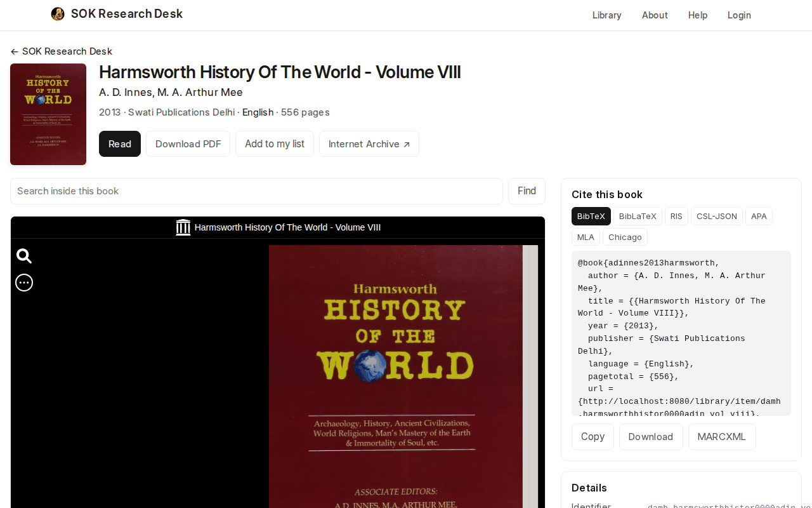Click the 'Cite this book' heading
812x508 pixels.
[x=607, y=194]
